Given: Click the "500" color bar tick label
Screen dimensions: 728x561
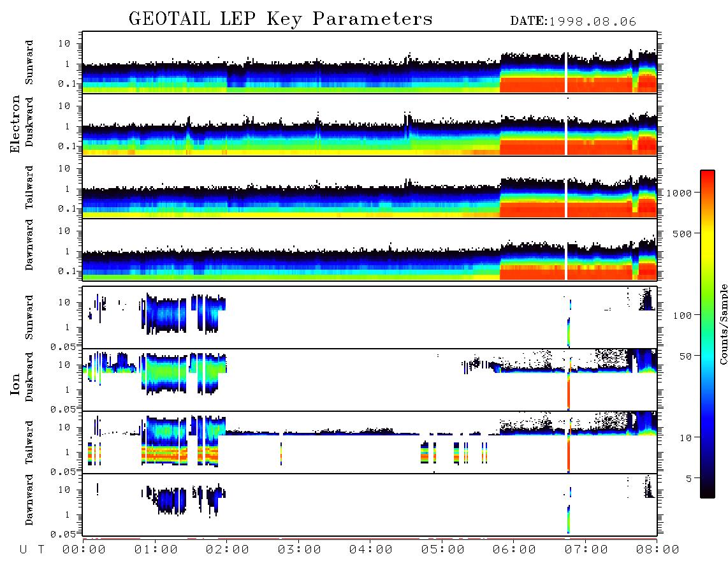Looking at the screenshot, I should [x=682, y=233].
